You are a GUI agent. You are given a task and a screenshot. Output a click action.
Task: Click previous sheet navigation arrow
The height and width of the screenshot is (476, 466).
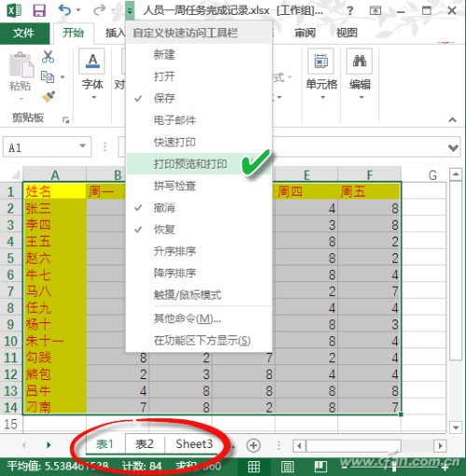tap(23, 445)
